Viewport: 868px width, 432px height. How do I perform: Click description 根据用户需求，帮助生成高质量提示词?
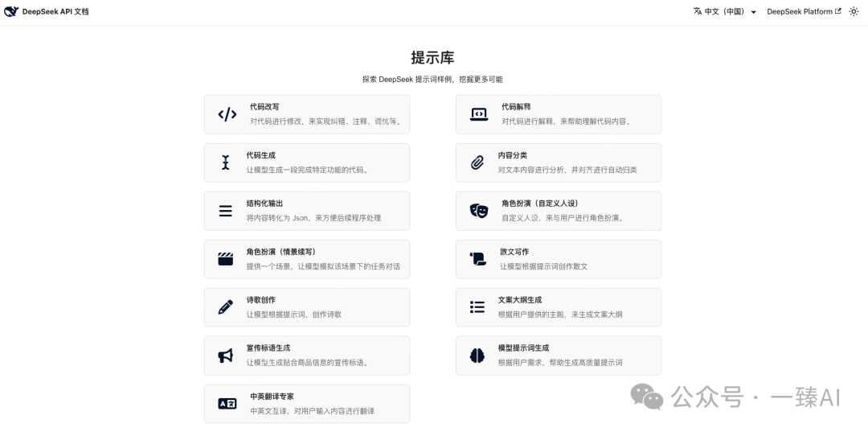(560, 363)
